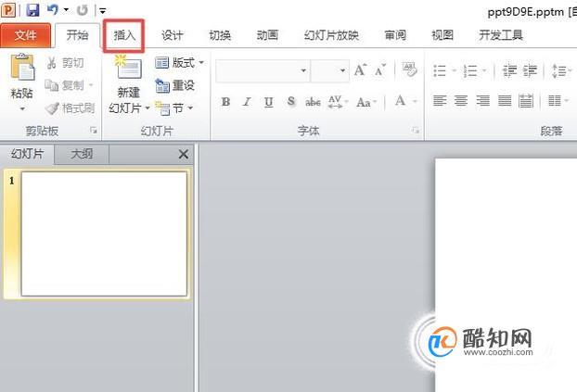Select slide 1 thumbnail
This screenshot has height=392, width=577.
coord(104,234)
